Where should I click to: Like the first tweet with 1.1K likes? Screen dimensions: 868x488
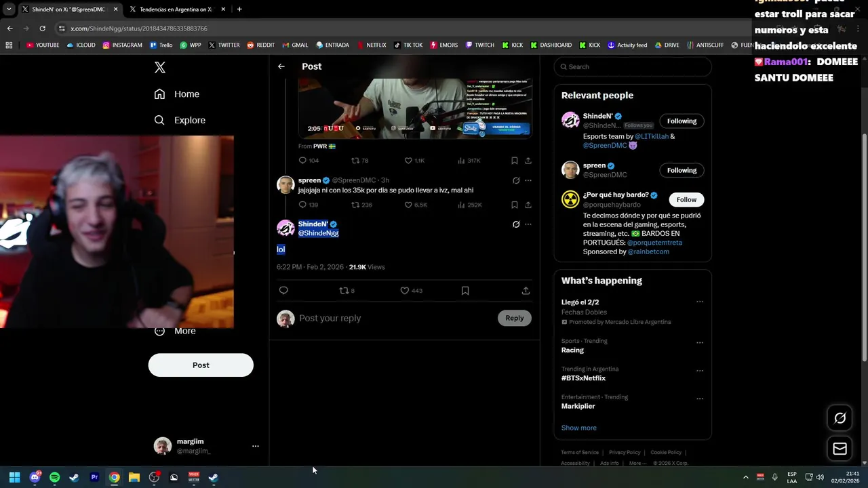(x=408, y=161)
